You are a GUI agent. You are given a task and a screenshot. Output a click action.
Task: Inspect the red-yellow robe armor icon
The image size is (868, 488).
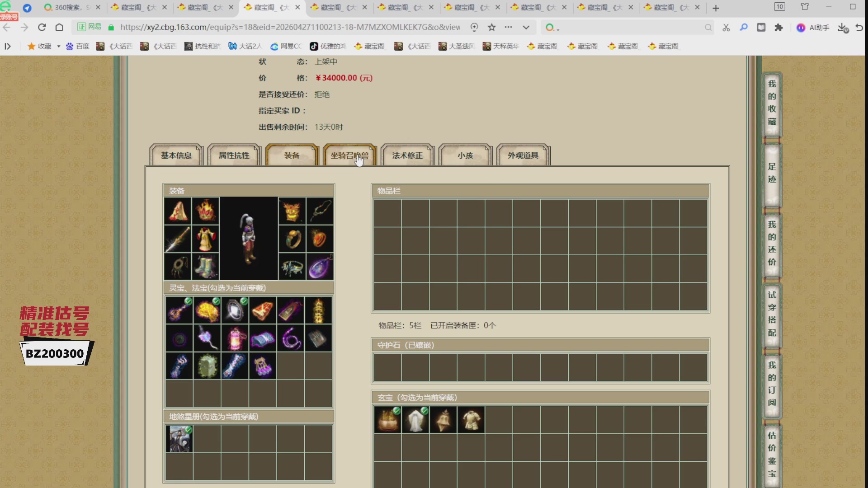(x=206, y=239)
